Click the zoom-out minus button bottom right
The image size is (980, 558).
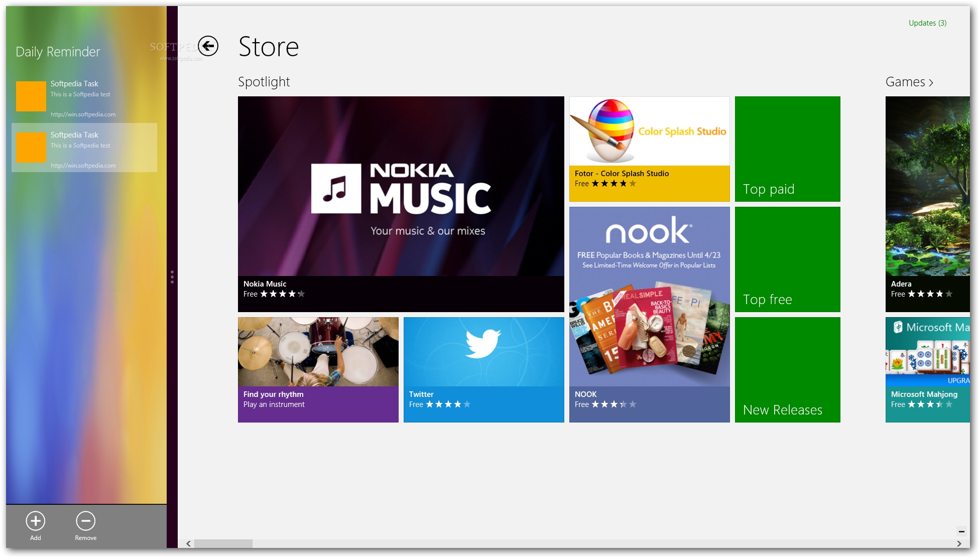[x=961, y=531]
